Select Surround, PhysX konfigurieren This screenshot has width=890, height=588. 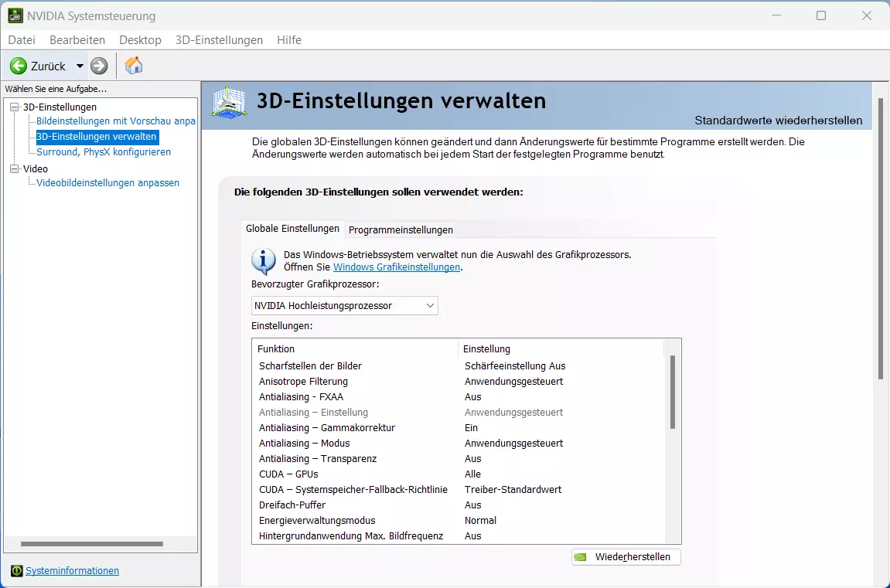point(104,152)
